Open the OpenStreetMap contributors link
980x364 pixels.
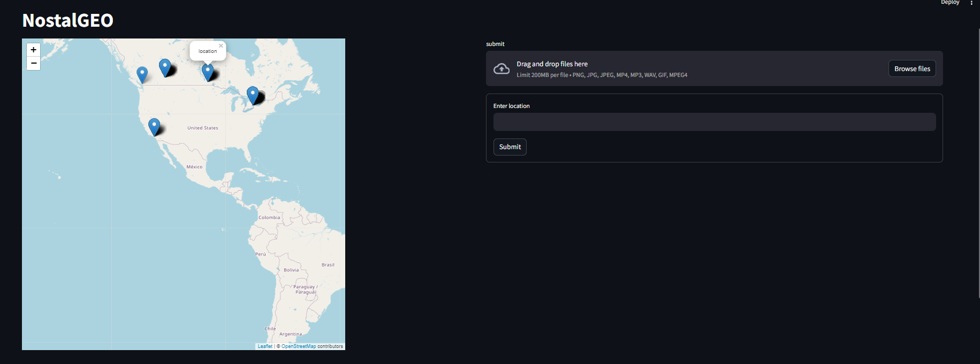pos(299,346)
